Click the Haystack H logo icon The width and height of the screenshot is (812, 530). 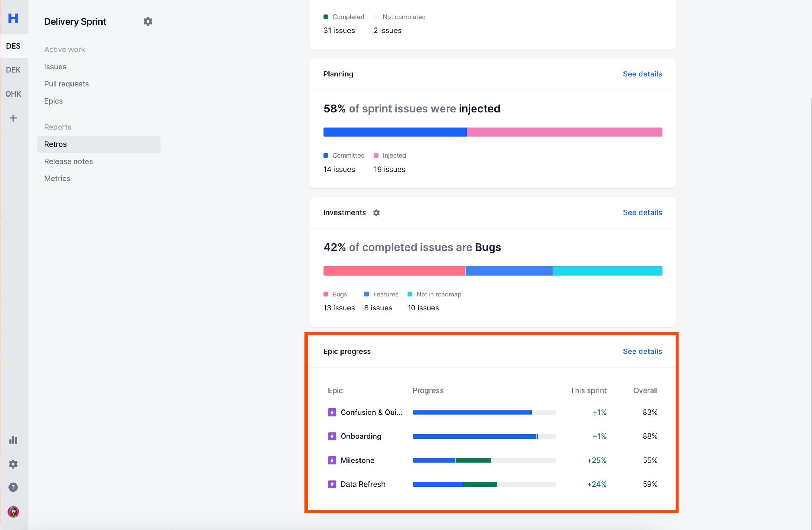click(x=13, y=18)
